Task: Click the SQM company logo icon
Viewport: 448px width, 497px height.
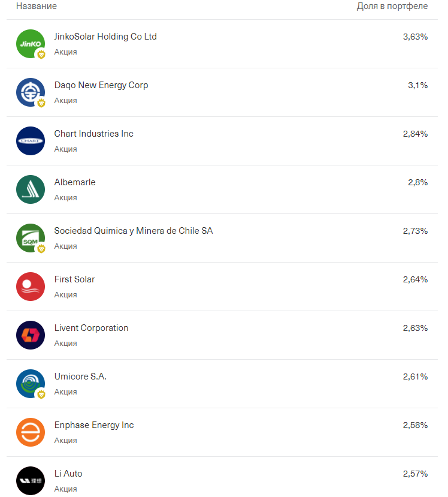Action: [31, 238]
